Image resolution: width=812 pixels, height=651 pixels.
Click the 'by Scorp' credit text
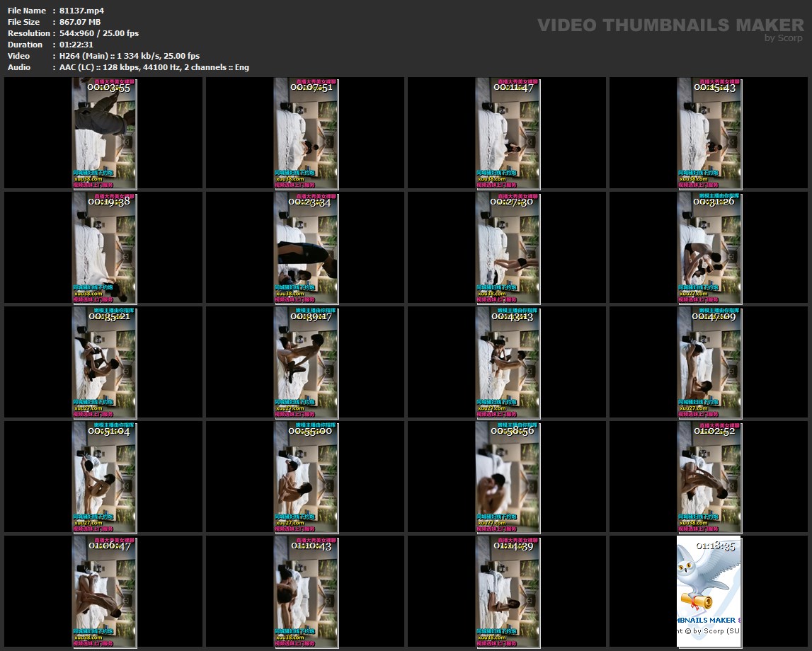pyautogui.click(x=784, y=38)
